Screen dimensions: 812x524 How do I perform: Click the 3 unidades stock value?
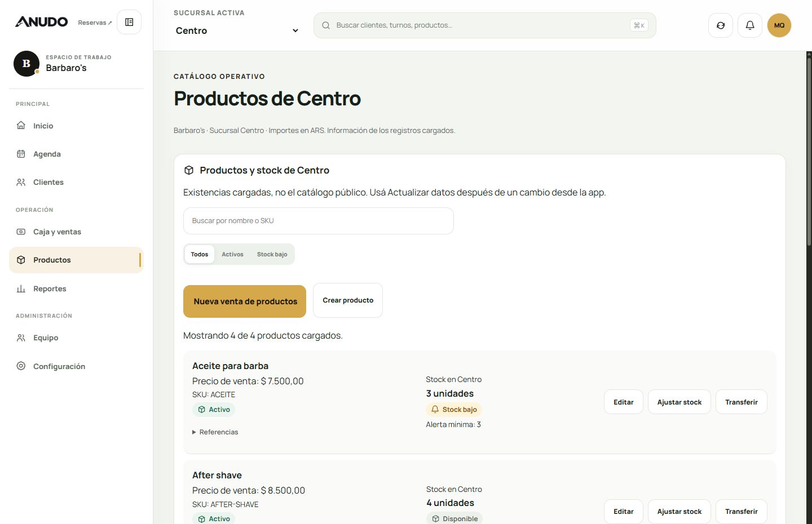click(x=450, y=393)
